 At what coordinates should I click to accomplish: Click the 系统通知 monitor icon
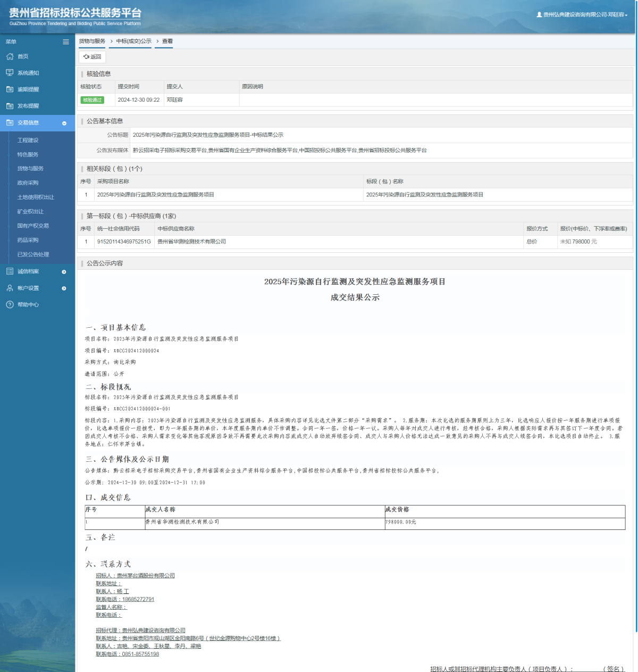10,73
